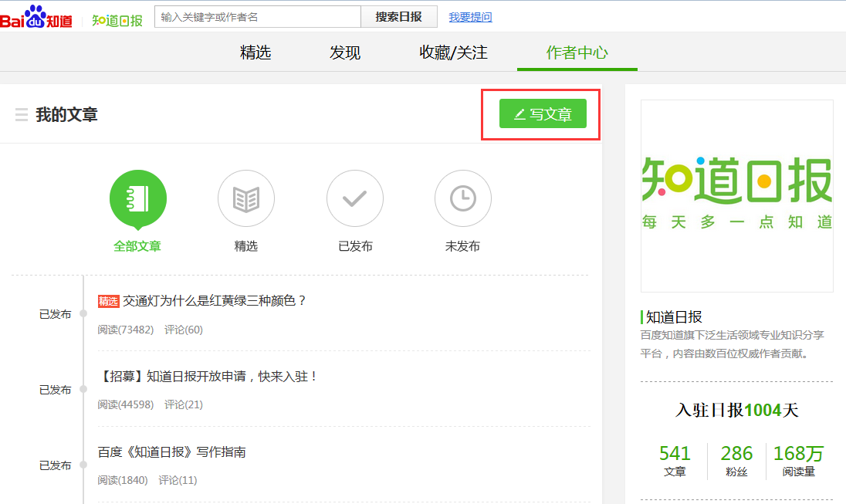Image resolution: width=846 pixels, height=504 pixels.
Task: Switch to the 发现 navigation tab
Action: point(345,52)
